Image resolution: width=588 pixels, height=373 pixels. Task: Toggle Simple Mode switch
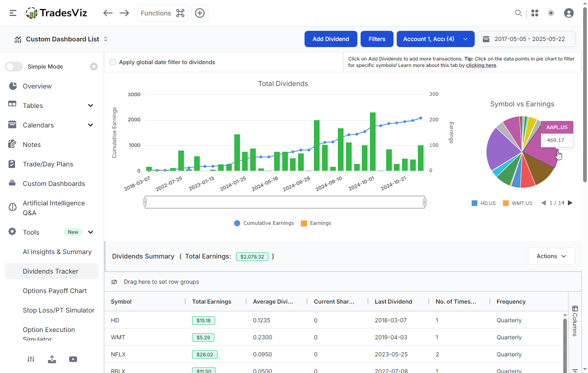click(14, 67)
